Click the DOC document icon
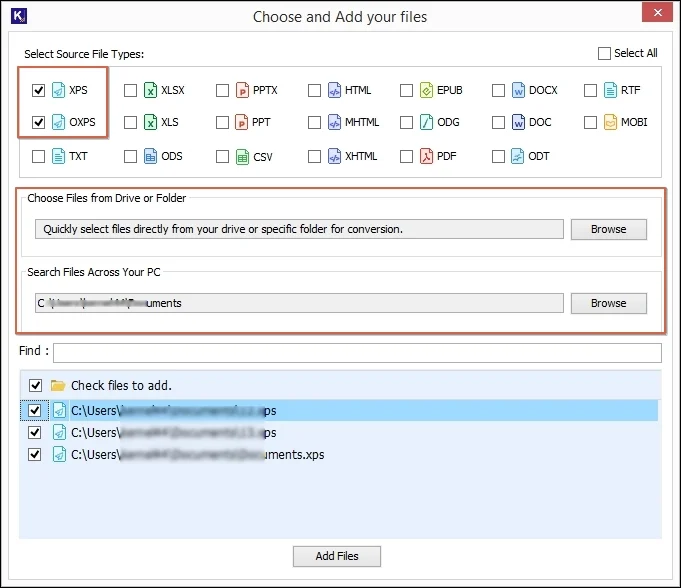Image resolution: width=681 pixels, height=588 pixels. [x=518, y=122]
